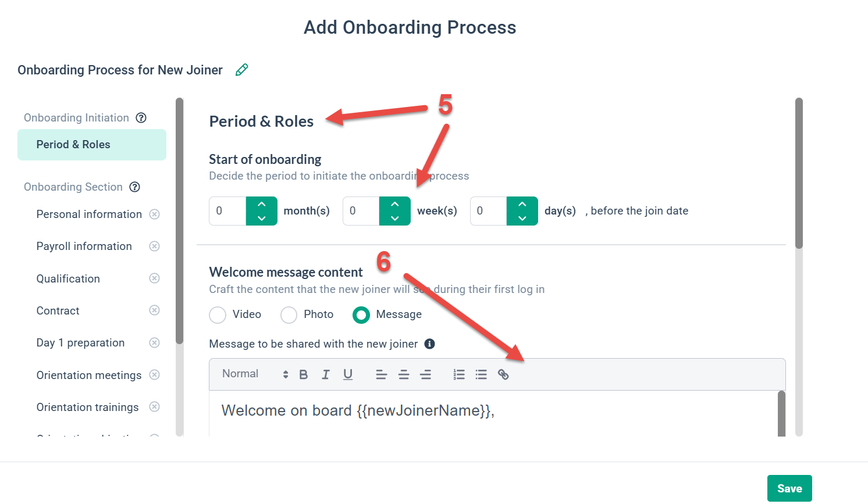The height and width of the screenshot is (504, 868).
Task: Open the Payroll information section
Action: (84, 246)
